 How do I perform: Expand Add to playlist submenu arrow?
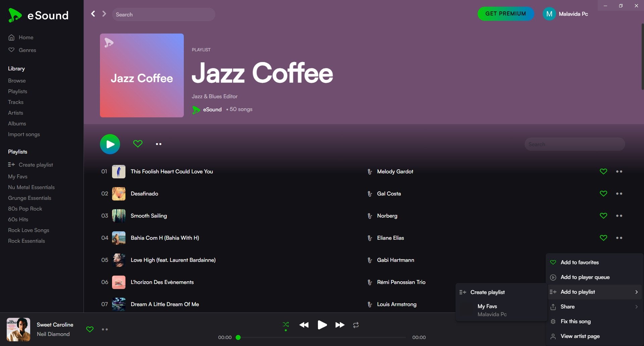(x=636, y=292)
